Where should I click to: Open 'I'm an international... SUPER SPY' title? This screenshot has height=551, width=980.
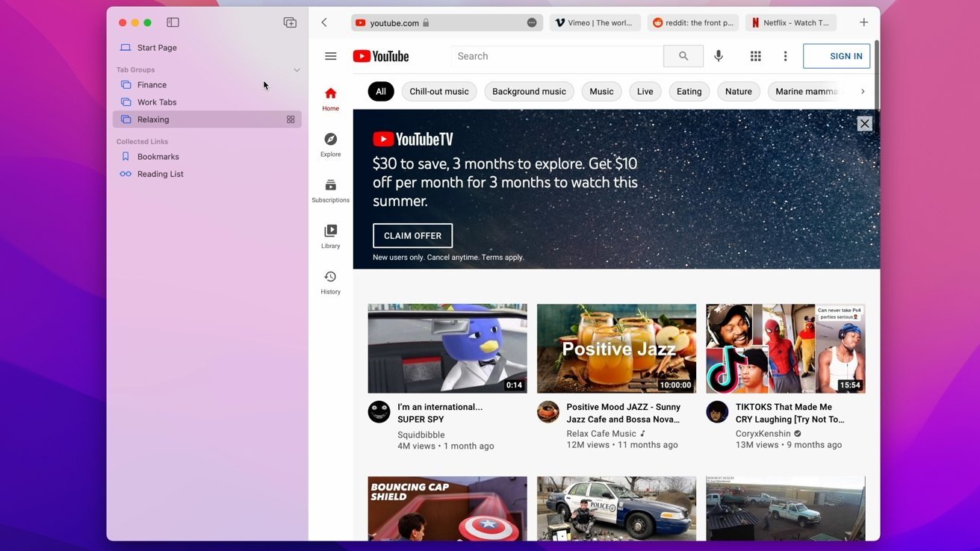(x=440, y=413)
